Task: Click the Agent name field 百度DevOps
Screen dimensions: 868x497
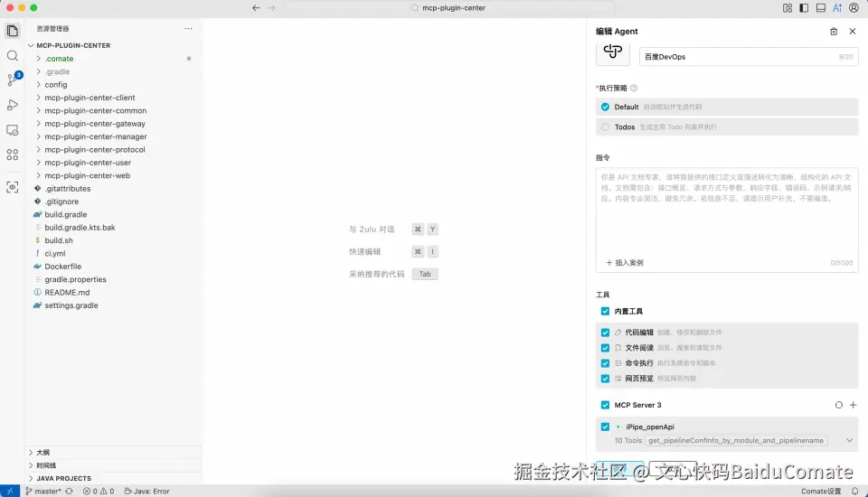Action: 749,57
